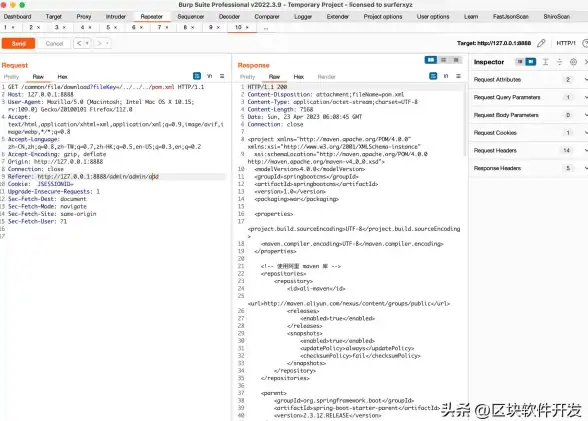
Task: Switch Request view to Hex
Action: coord(62,76)
